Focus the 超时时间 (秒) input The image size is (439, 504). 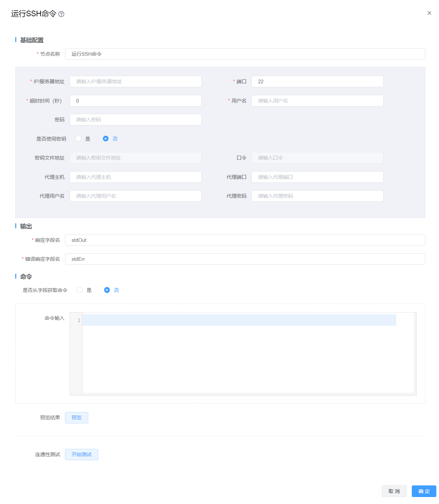coord(135,101)
